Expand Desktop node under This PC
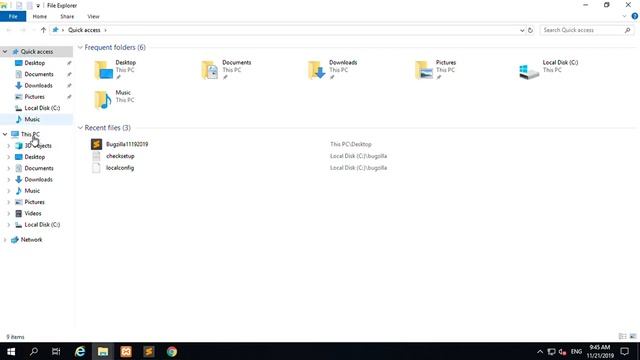This screenshot has width=640, height=360. point(9,157)
